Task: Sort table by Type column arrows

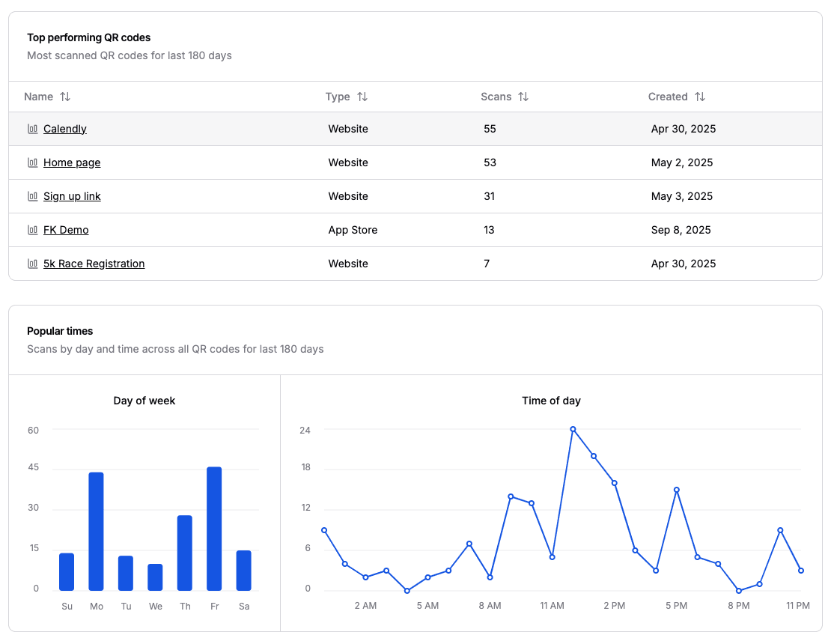Action: tap(362, 97)
